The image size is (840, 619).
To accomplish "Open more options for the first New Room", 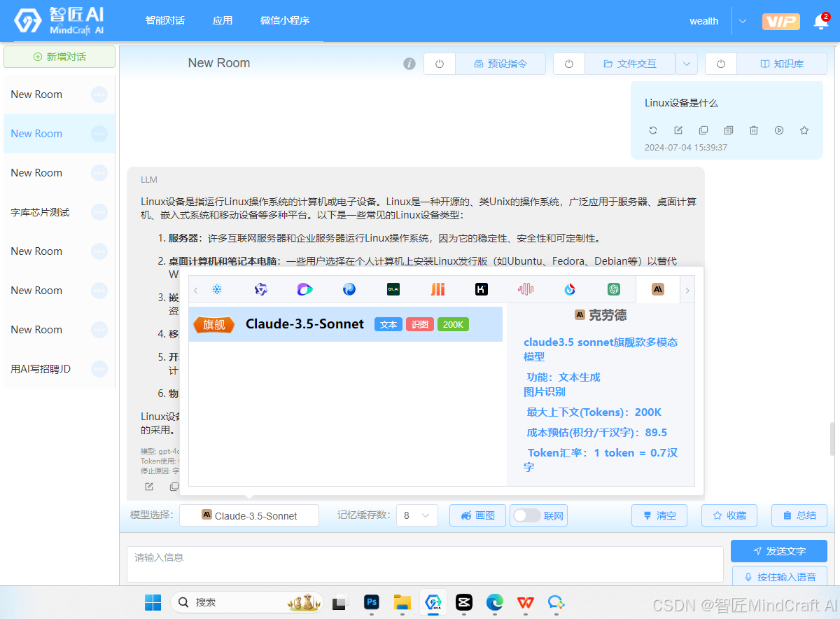I will 99,95.
